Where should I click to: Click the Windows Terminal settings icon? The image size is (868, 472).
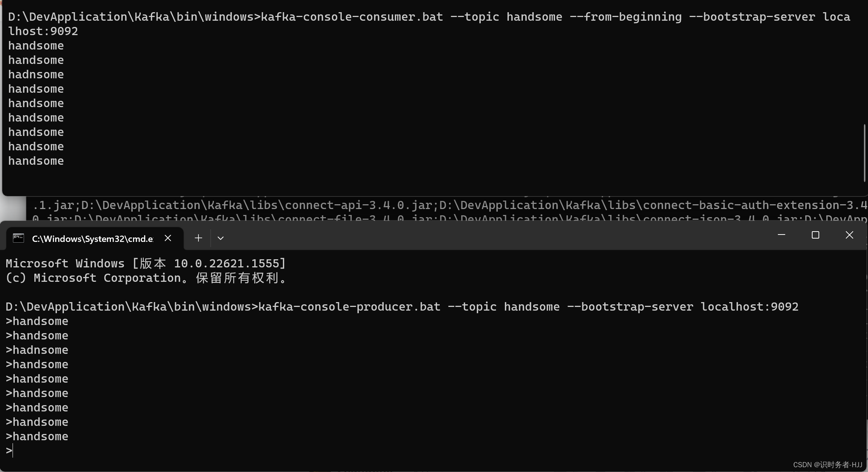(220, 238)
